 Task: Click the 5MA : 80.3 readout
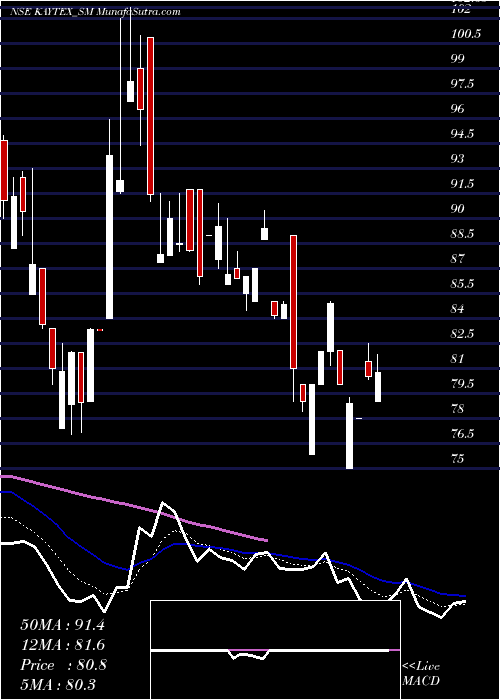pos(59,685)
